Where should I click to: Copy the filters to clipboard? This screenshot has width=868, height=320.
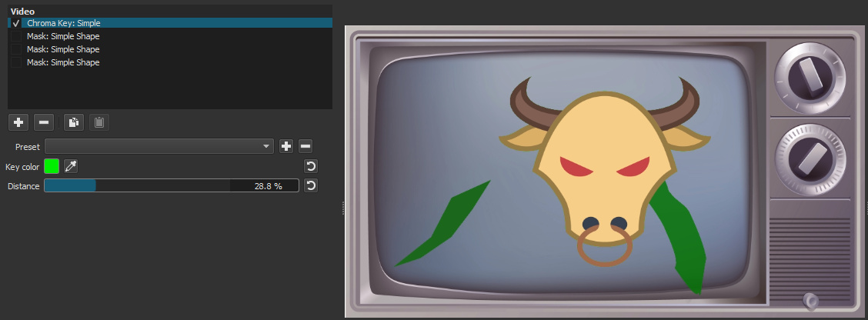[74, 122]
